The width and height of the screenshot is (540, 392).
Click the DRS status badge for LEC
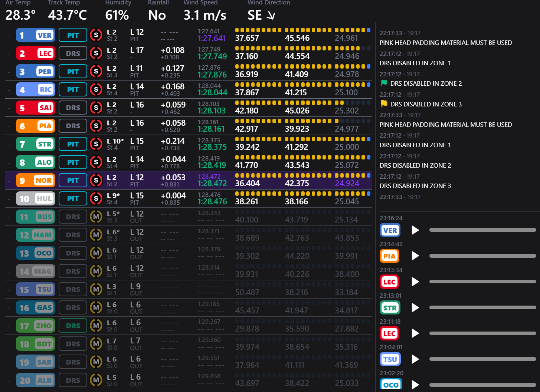73,53
